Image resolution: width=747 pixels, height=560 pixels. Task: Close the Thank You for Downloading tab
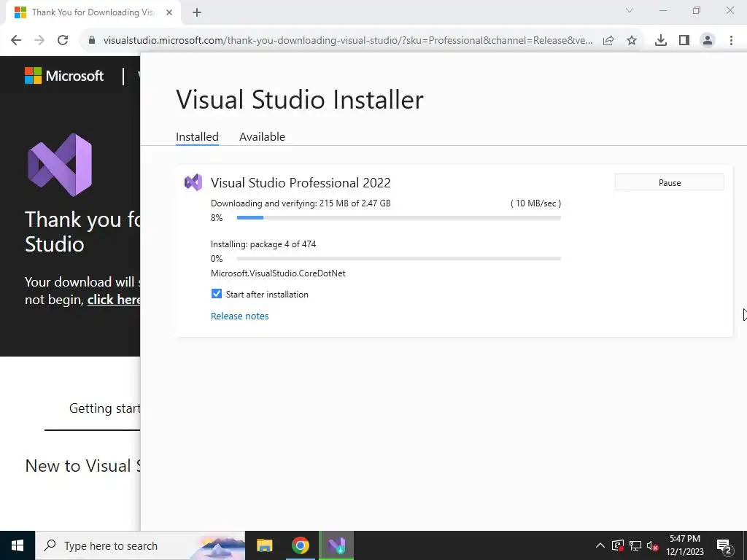click(169, 12)
